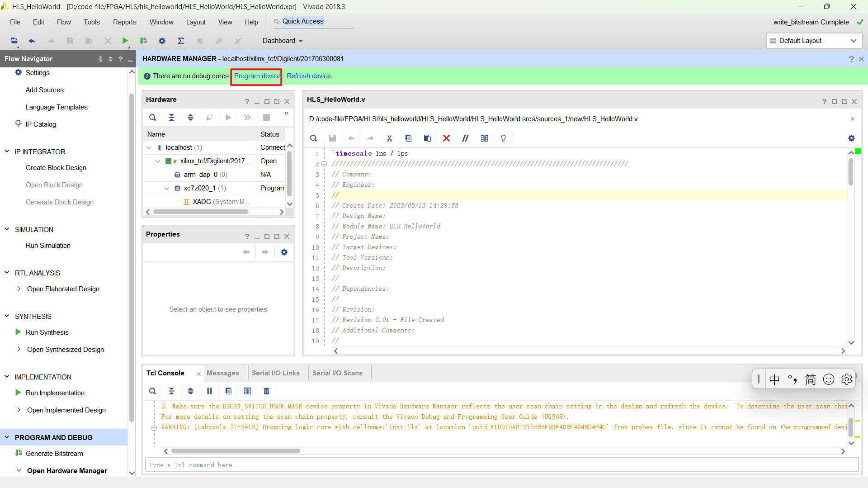Open the Dashboard dropdown

click(x=283, y=41)
